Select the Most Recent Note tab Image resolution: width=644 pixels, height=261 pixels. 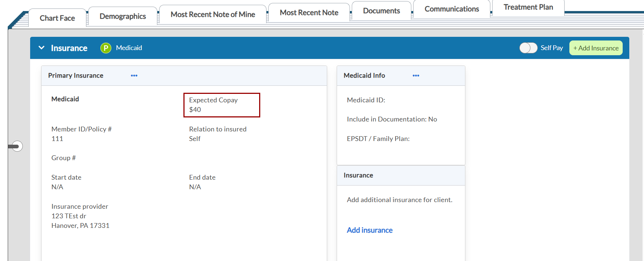point(309,13)
